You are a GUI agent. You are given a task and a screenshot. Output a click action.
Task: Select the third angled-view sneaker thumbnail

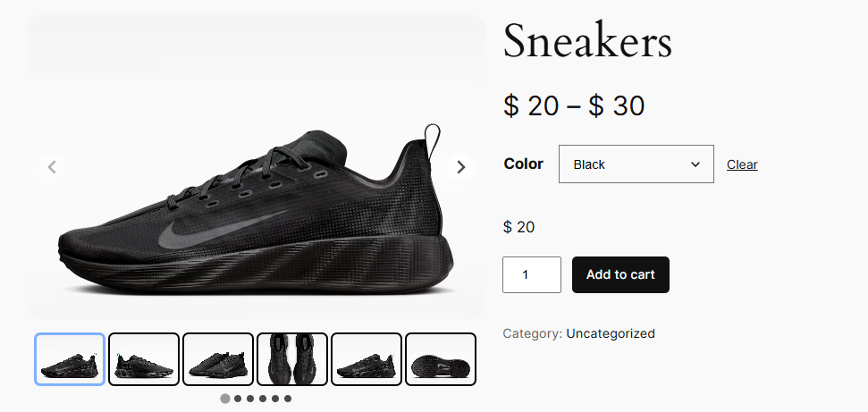pyautogui.click(x=218, y=359)
